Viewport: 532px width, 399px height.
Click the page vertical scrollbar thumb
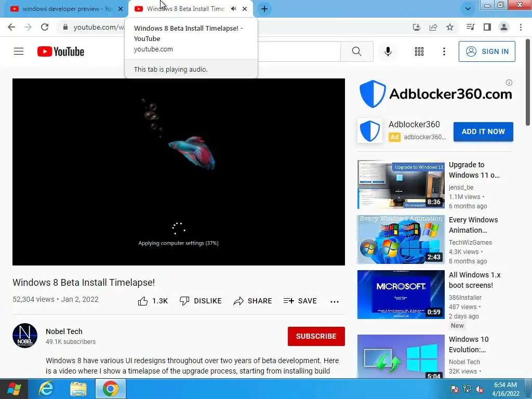(x=528, y=83)
